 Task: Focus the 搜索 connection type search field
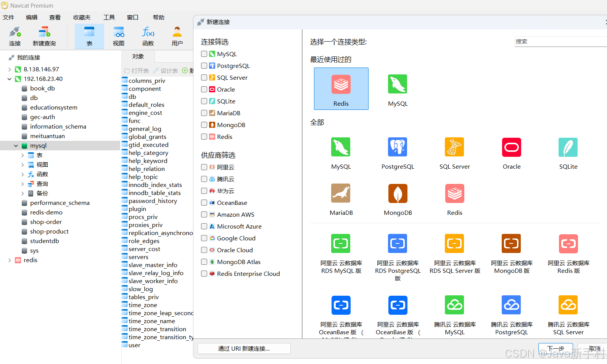pyautogui.click(x=560, y=41)
